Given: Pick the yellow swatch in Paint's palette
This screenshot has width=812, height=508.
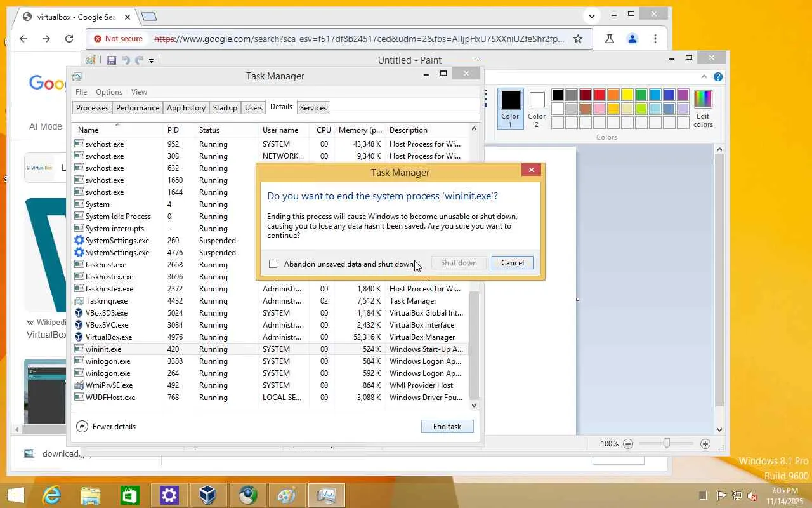Looking at the screenshot, I should pyautogui.click(x=627, y=95).
